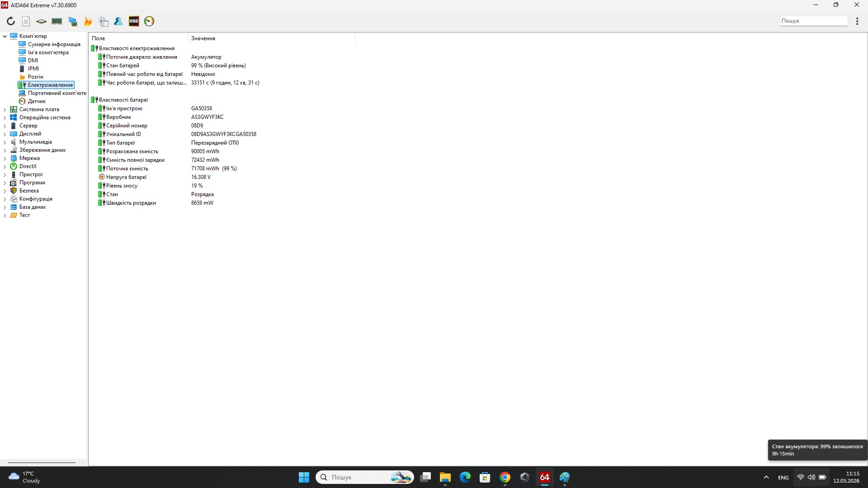Select Сумарна інформація in the tree

(x=54, y=44)
